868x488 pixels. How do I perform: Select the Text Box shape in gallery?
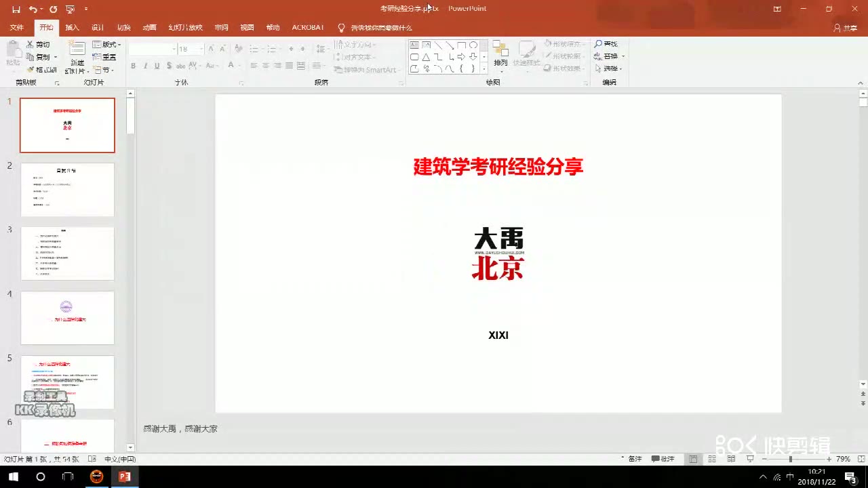pyautogui.click(x=414, y=45)
